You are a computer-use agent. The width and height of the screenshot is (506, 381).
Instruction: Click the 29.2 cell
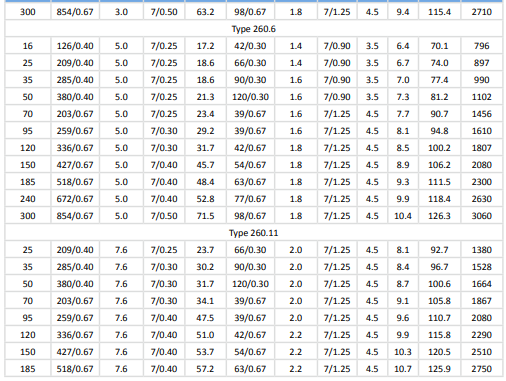(205, 131)
